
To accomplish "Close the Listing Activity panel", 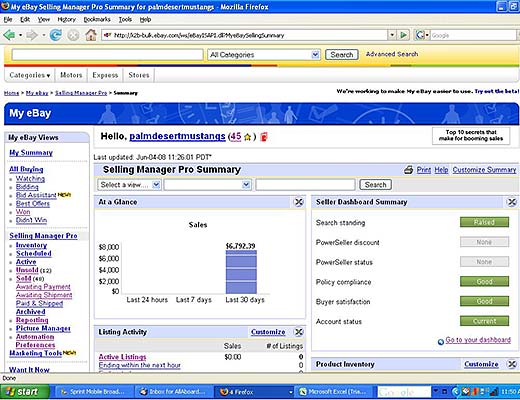I will coord(299,332).
